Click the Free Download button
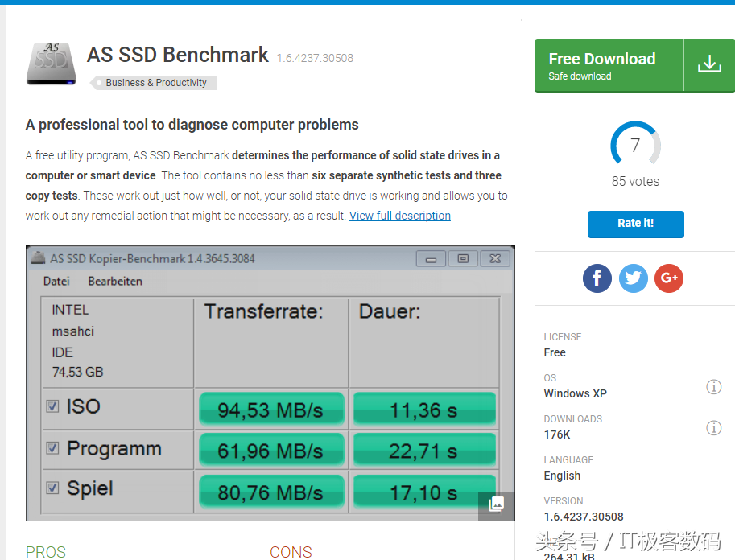The image size is (735, 560). pos(634,66)
